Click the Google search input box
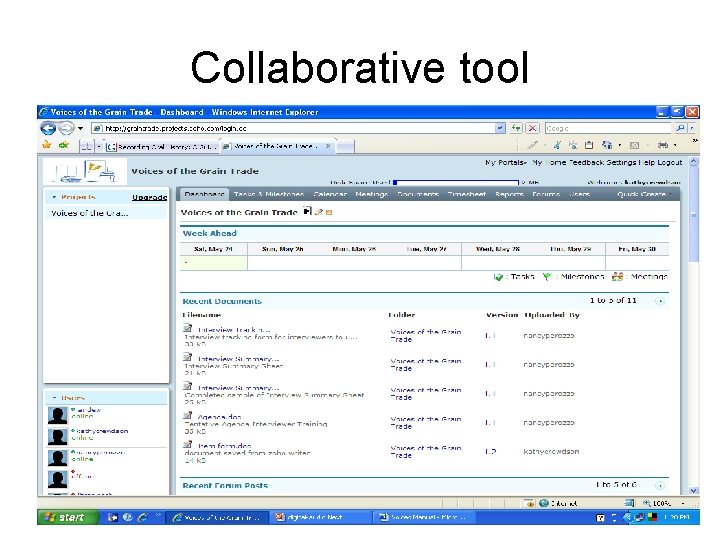 (608, 128)
